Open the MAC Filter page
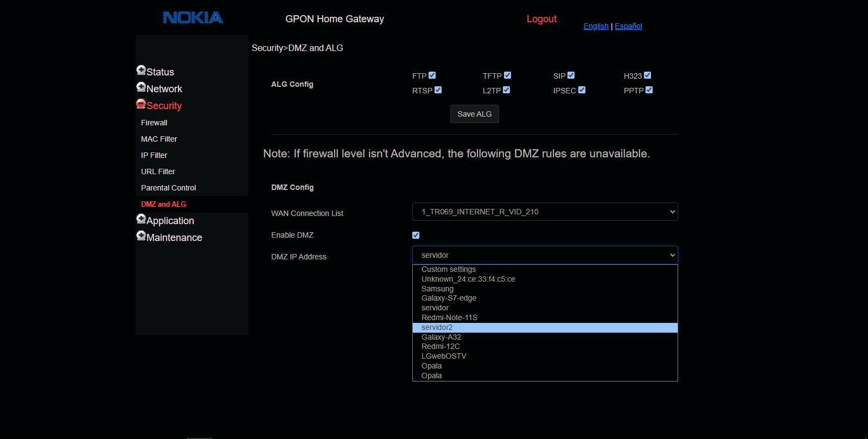 click(159, 139)
